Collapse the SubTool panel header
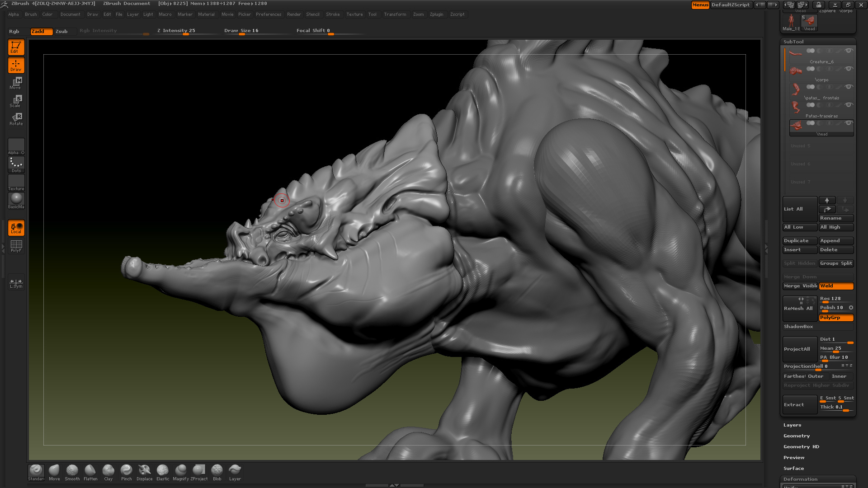The height and width of the screenshot is (488, 868). [793, 42]
